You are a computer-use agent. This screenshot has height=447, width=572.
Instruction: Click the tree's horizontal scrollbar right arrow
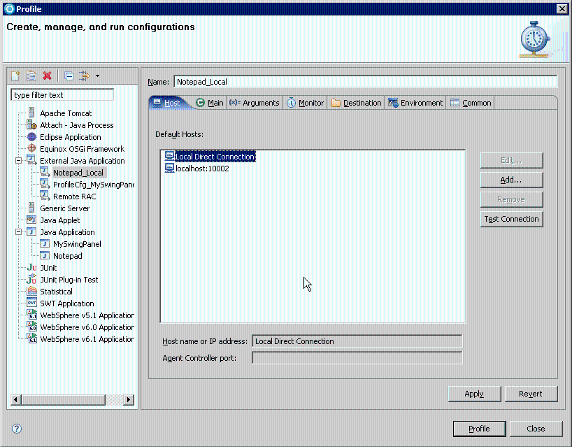[128, 400]
